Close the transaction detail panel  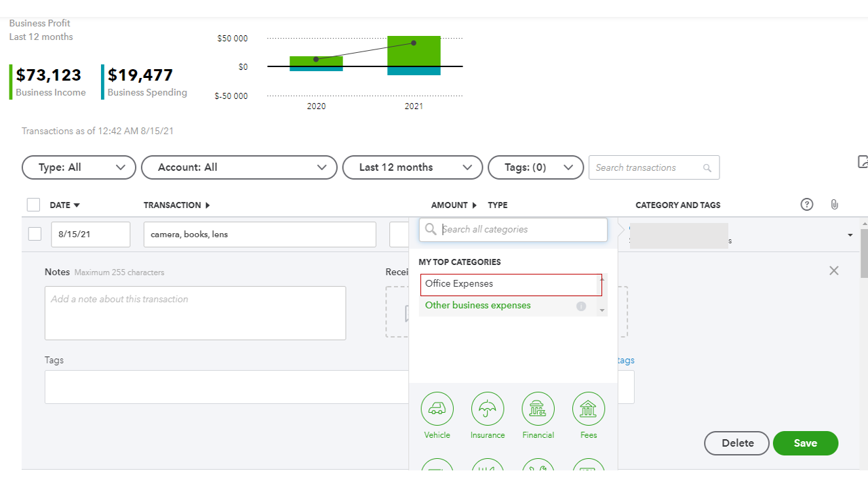coord(834,270)
